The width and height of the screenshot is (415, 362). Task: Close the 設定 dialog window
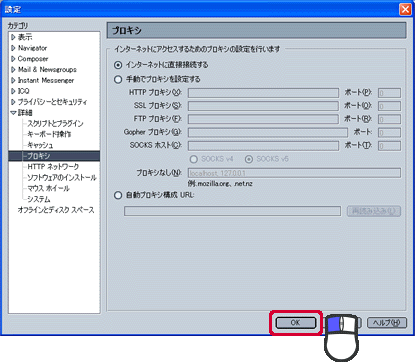[x=405, y=9]
